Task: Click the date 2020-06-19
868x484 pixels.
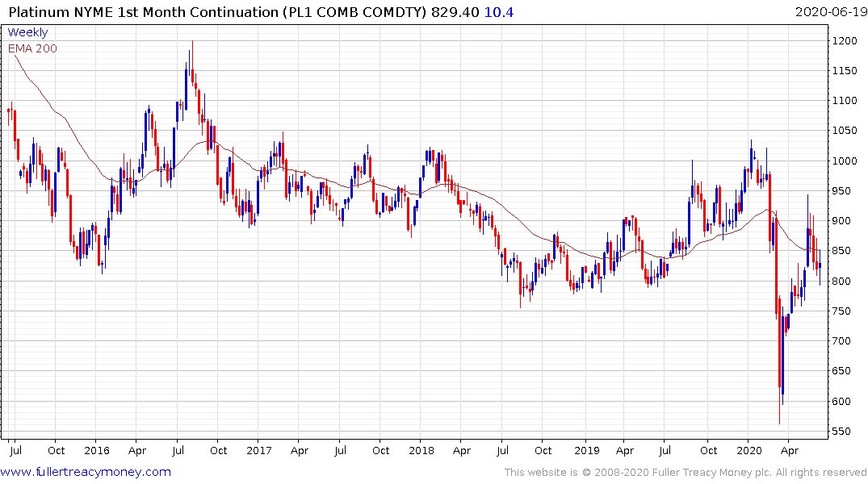Action: (x=831, y=12)
